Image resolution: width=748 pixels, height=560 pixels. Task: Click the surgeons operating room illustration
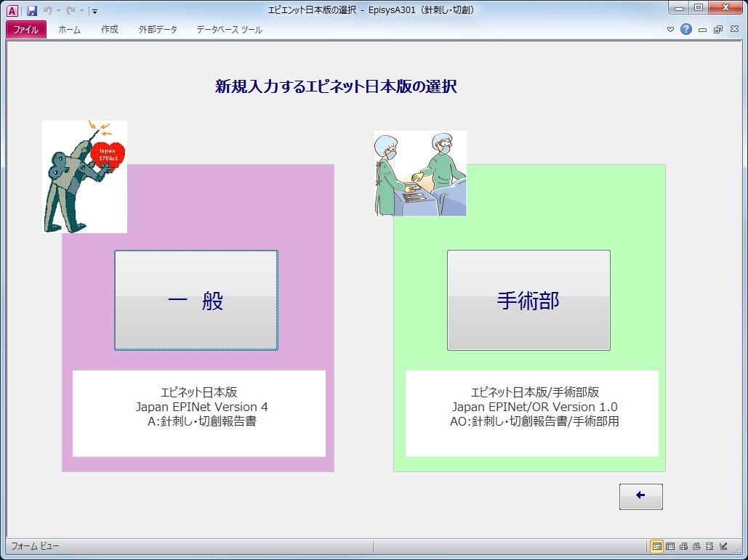tap(420, 174)
